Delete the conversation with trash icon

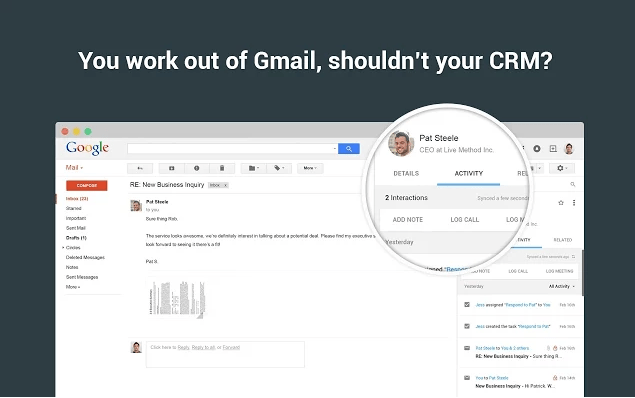click(x=222, y=168)
